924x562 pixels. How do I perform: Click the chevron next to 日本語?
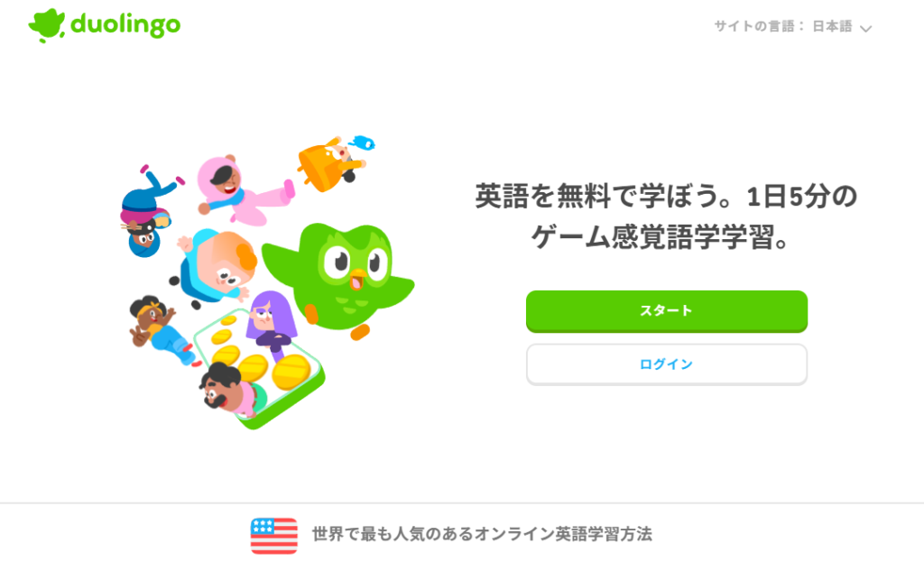865,28
